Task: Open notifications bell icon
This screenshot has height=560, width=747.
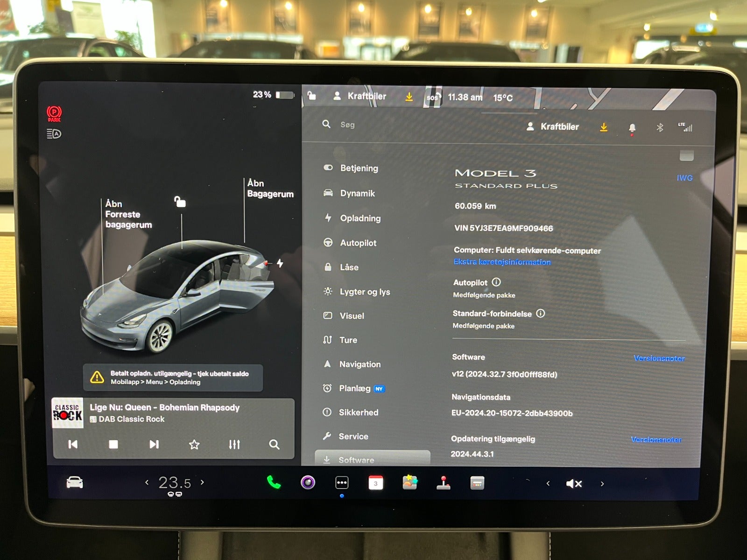Action: (632, 128)
